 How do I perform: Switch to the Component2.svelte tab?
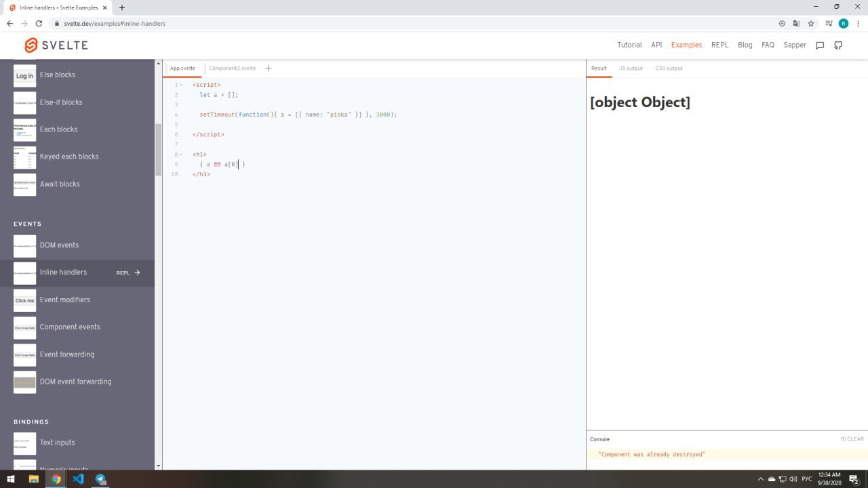pyautogui.click(x=232, y=68)
